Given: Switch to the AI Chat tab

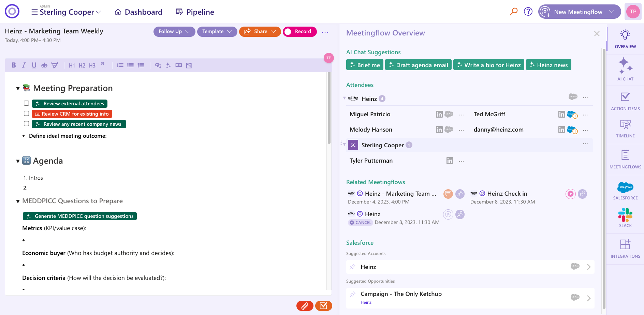Looking at the screenshot, I should click(625, 70).
